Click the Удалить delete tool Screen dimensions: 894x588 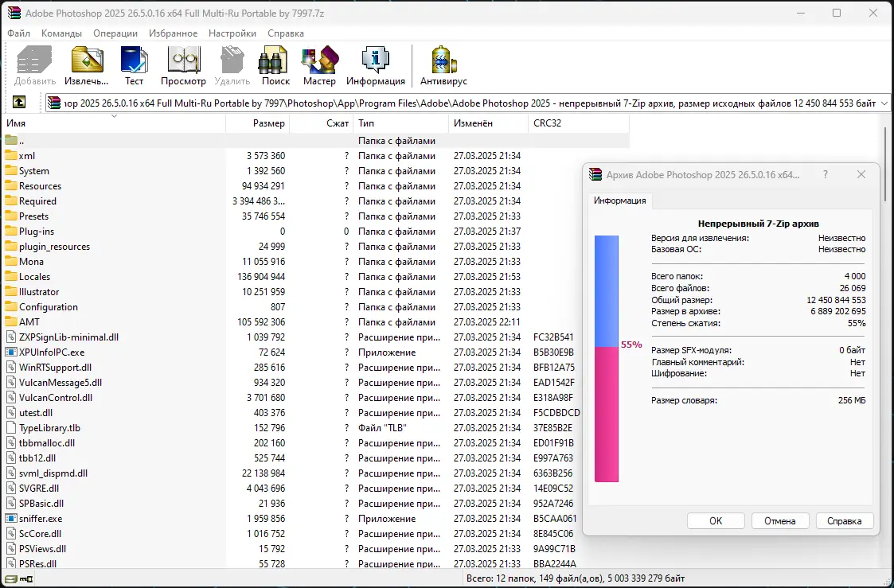[x=231, y=64]
